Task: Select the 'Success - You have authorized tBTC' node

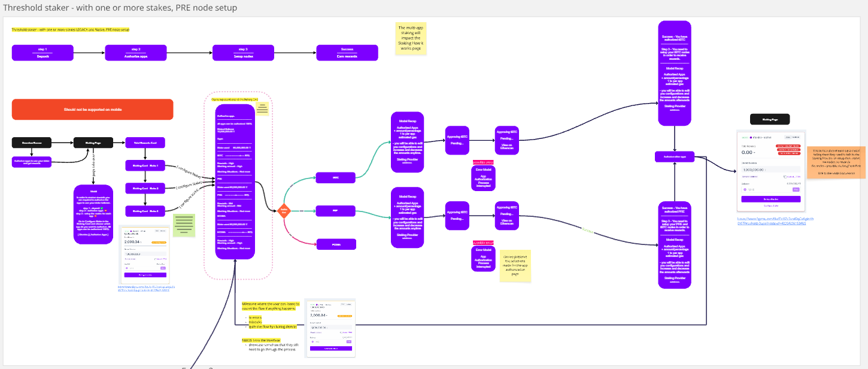Action: (675, 73)
